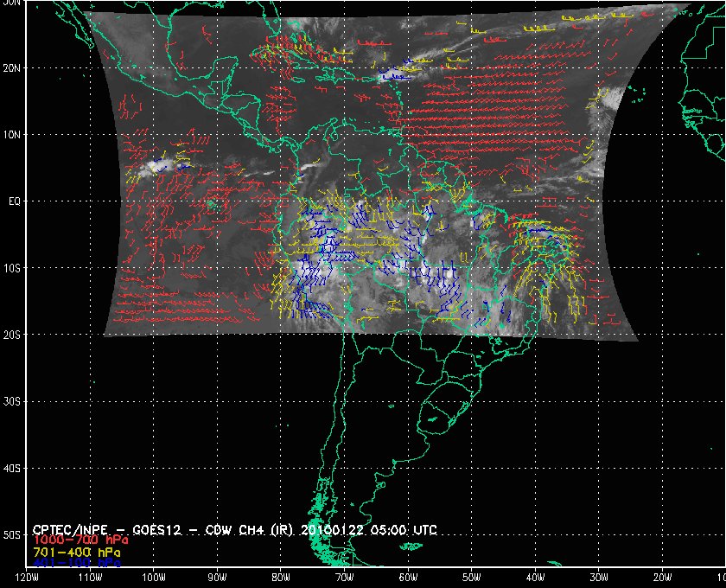The image size is (726, 588).
Task: Click the 90W longitude axis label
Action: [217, 578]
